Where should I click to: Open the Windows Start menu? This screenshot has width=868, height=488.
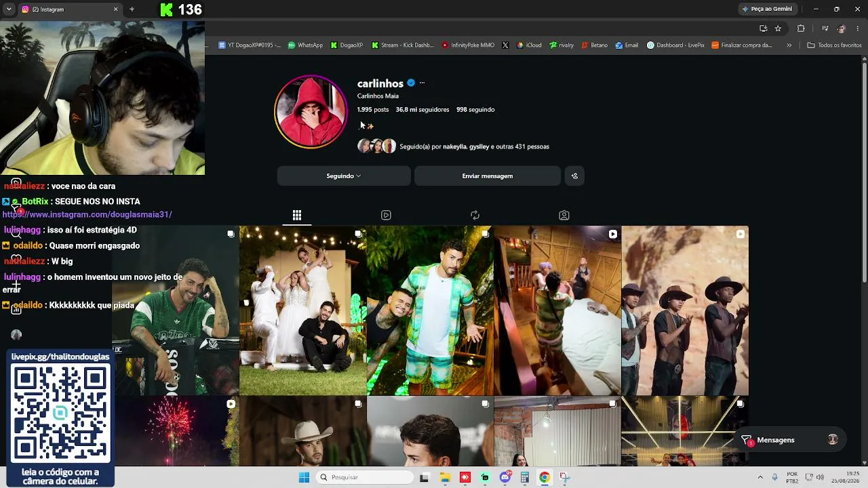point(304,477)
